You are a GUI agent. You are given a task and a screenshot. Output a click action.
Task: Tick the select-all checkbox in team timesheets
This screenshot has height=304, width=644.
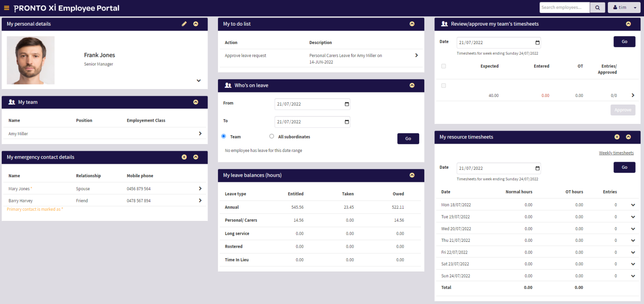(x=443, y=66)
